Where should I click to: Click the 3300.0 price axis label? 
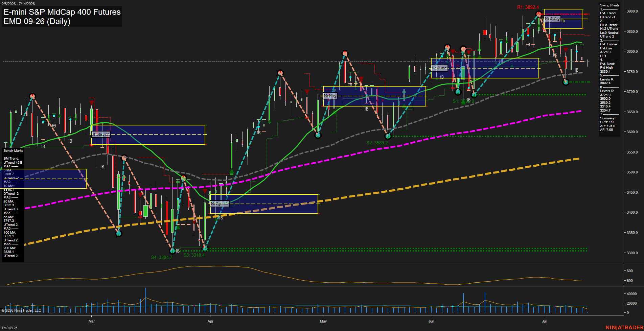click(x=632, y=253)
